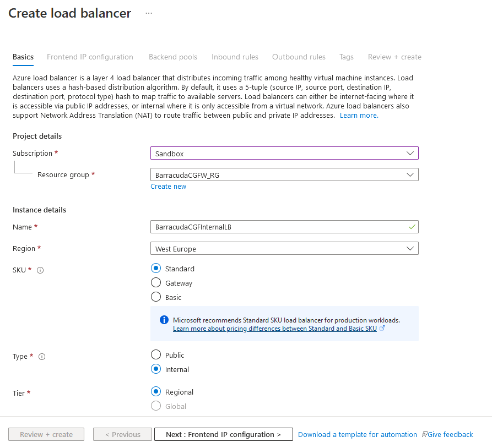
Task: Select the Regional tier option
Action: 156,391
